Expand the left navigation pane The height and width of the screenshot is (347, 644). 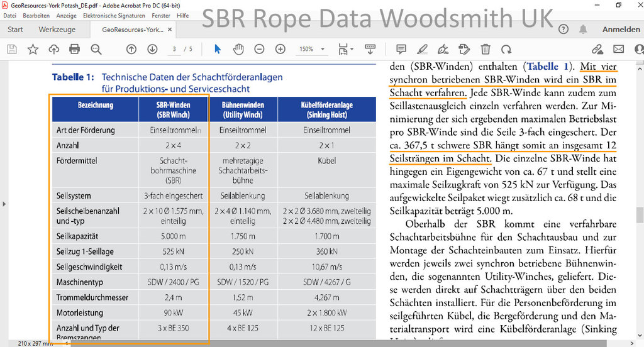(x=4, y=204)
